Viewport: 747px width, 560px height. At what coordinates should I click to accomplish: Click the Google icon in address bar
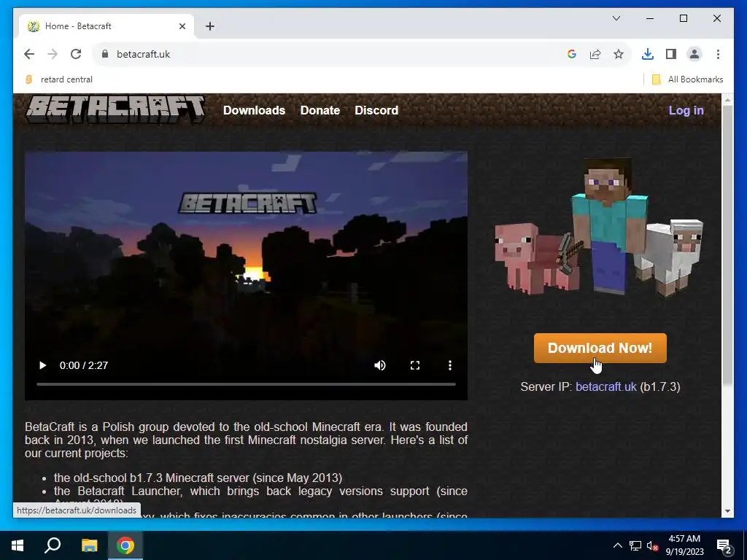click(x=572, y=54)
